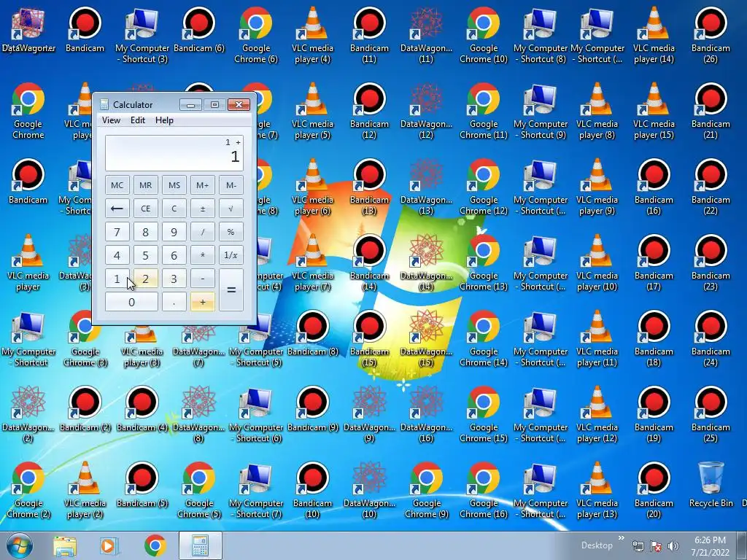The image size is (747, 560).
Task: Open Windows Explorer from the taskbar
Action: (65, 546)
